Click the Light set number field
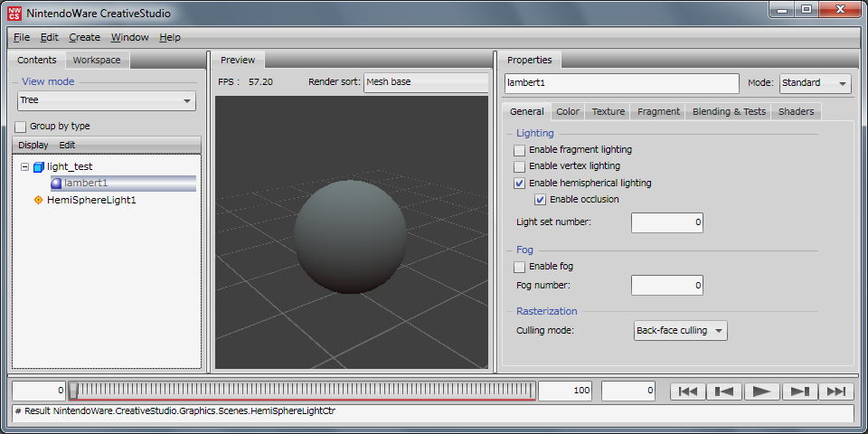Screen dimensions: 868x434 (666, 222)
